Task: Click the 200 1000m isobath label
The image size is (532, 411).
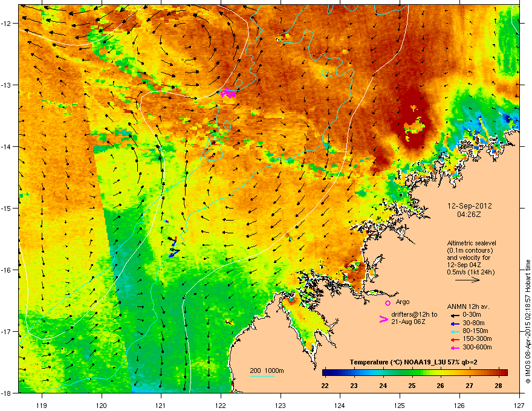Action: [x=267, y=371]
